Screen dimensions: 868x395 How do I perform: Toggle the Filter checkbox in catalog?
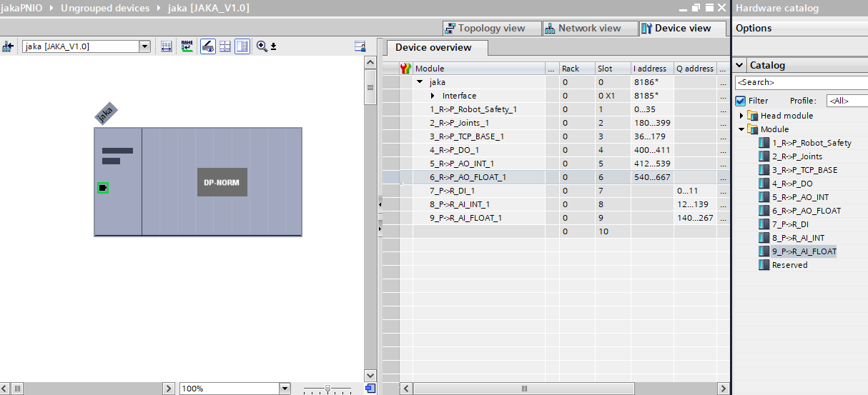[x=741, y=101]
